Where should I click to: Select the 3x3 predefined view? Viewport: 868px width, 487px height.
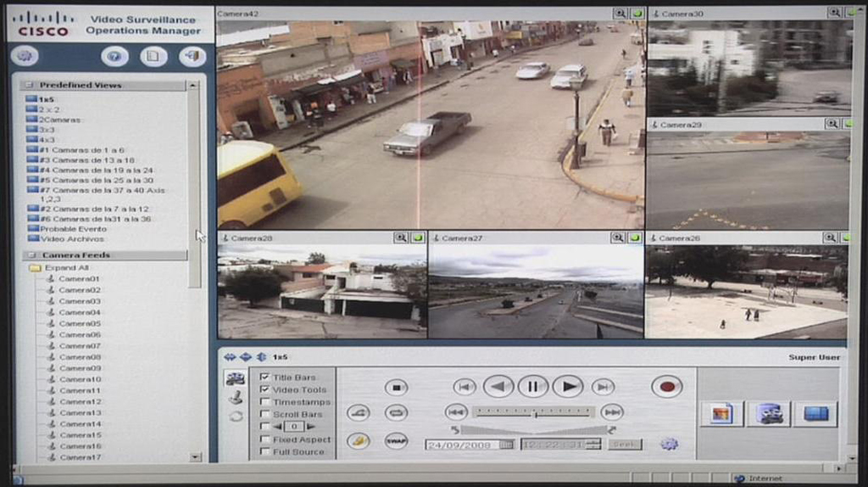pos(46,130)
